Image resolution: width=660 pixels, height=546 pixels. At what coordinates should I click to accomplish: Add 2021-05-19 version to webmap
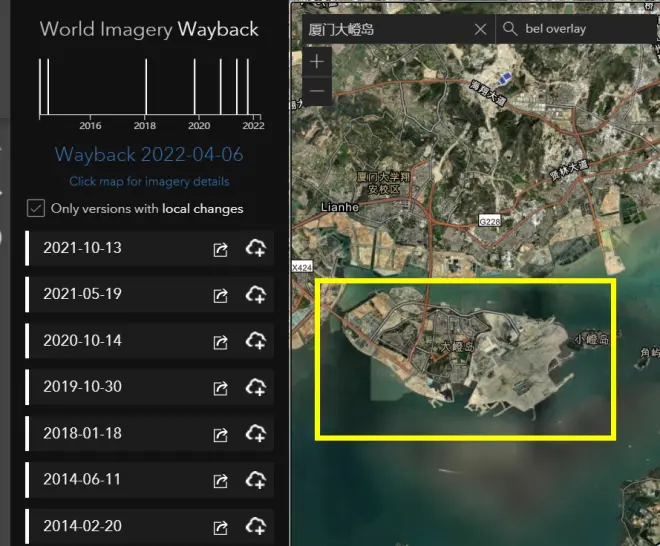(x=256, y=294)
